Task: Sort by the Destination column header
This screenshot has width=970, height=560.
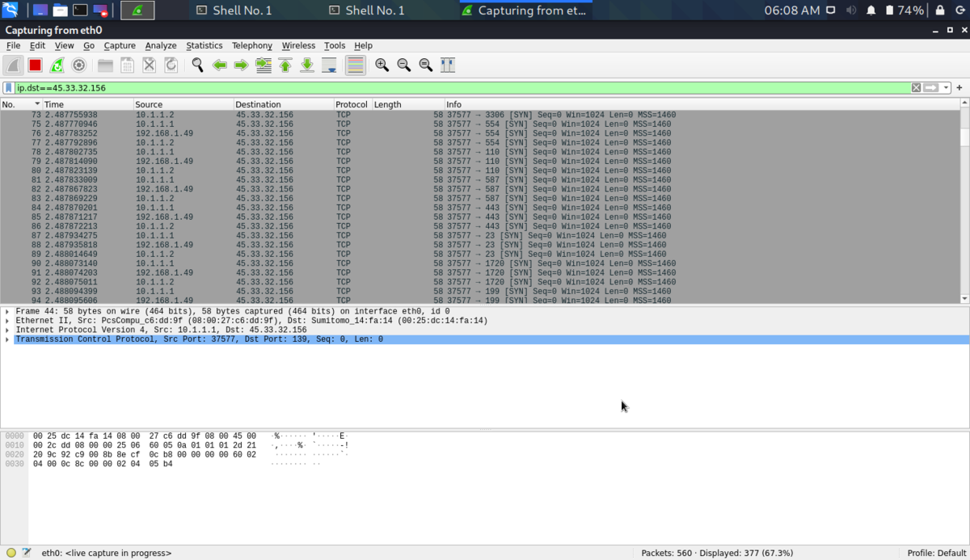Action: [284, 104]
